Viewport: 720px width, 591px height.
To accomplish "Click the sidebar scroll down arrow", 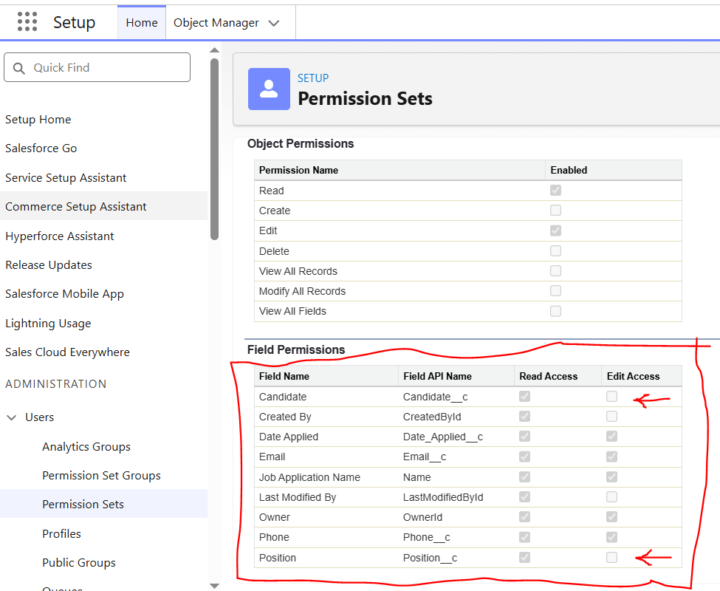I will pyautogui.click(x=214, y=585).
